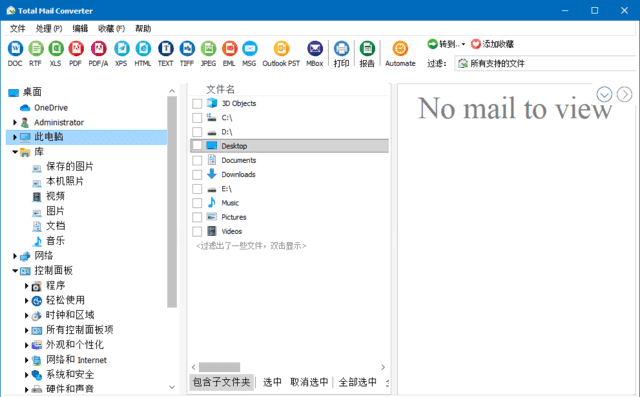Select the TEXT format icon

(x=166, y=49)
